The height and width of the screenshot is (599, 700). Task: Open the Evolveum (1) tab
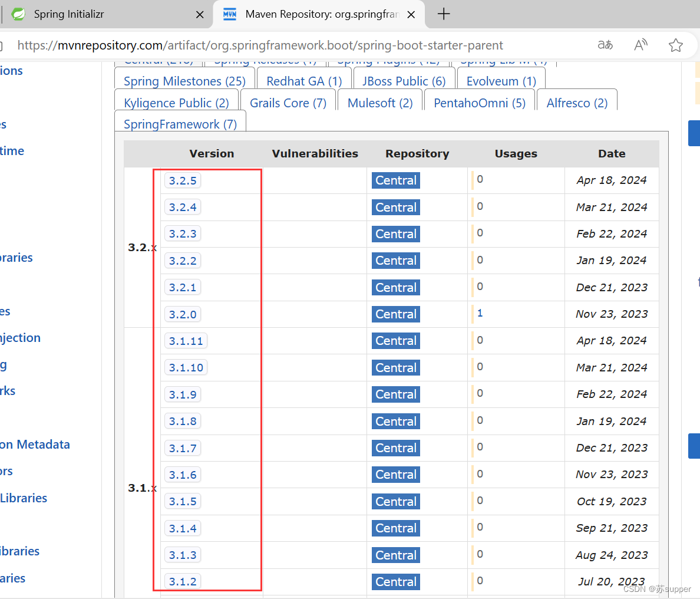pos(501,81)
